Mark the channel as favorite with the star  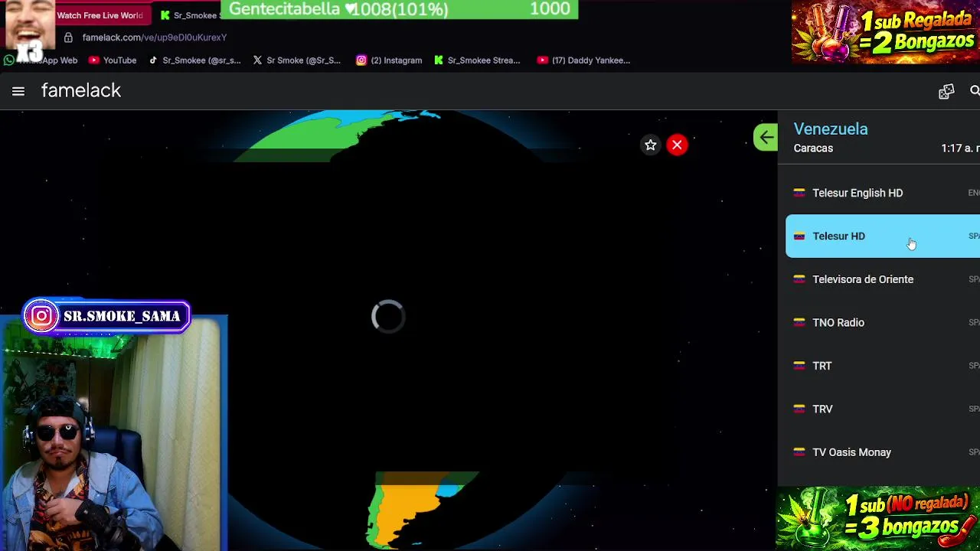[650, 145]
